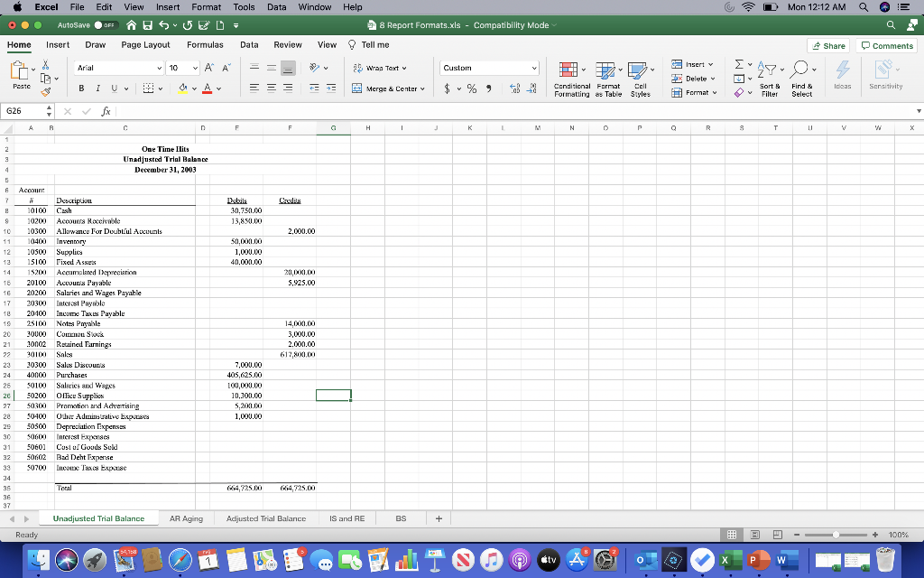Toggle Italic formatting
The image size is (924, 578).
tap(97, 89)
